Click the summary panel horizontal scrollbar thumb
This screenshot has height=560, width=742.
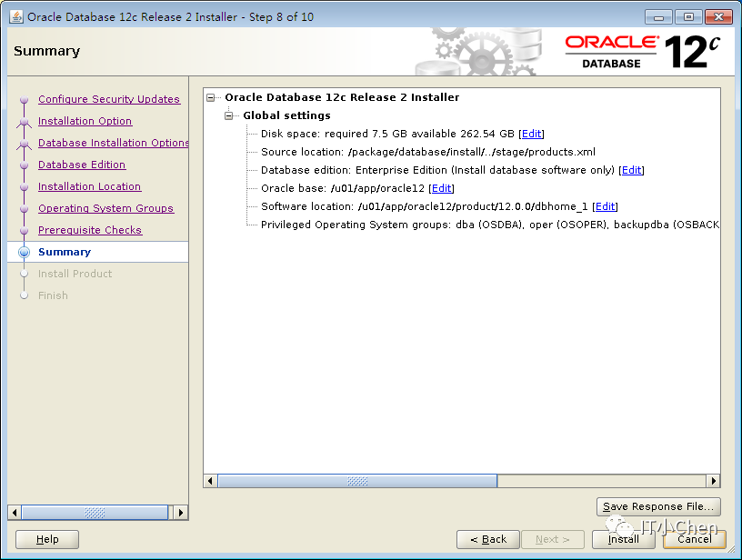tap(357, 482)
